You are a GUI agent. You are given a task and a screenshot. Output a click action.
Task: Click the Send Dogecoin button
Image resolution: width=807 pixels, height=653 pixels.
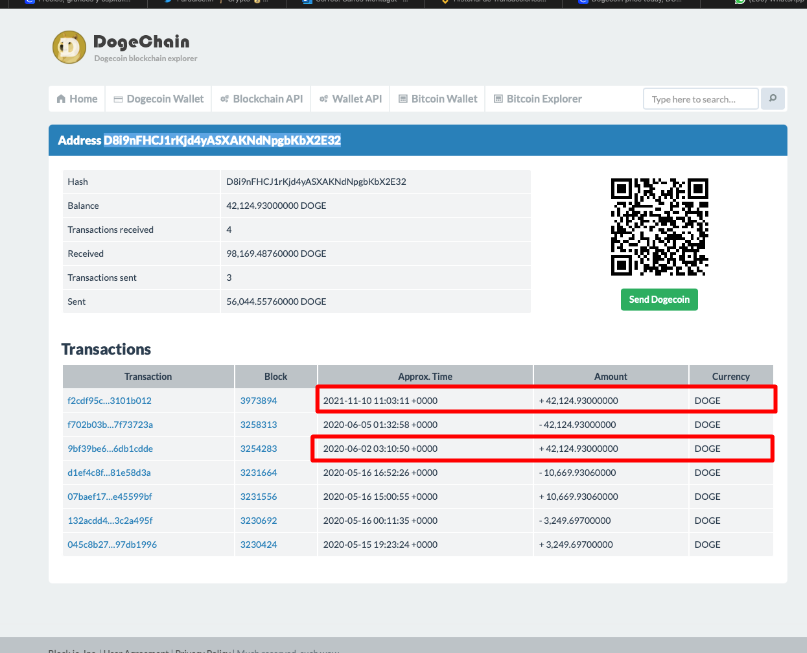click(x=659, y=299)
